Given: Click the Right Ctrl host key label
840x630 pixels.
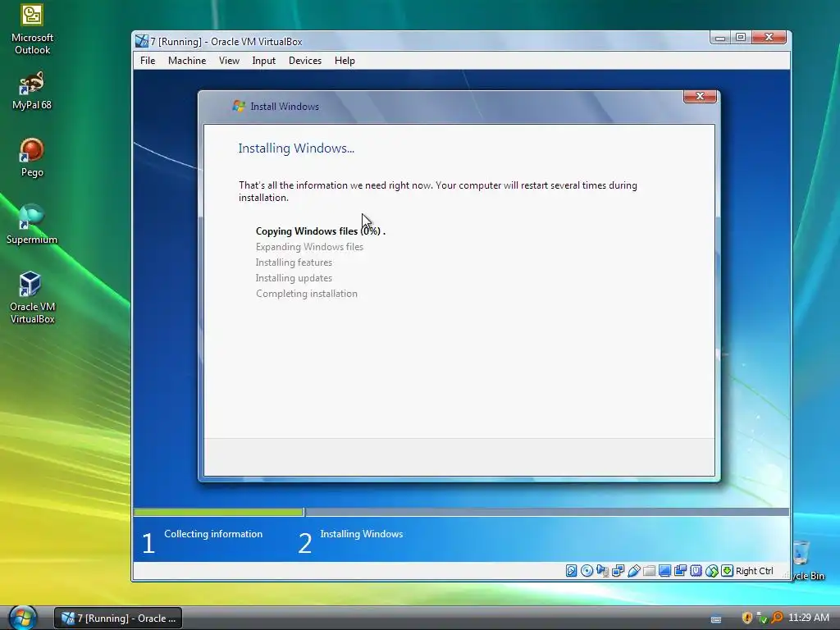Looking at the screenshot, I should coord(755,571).
